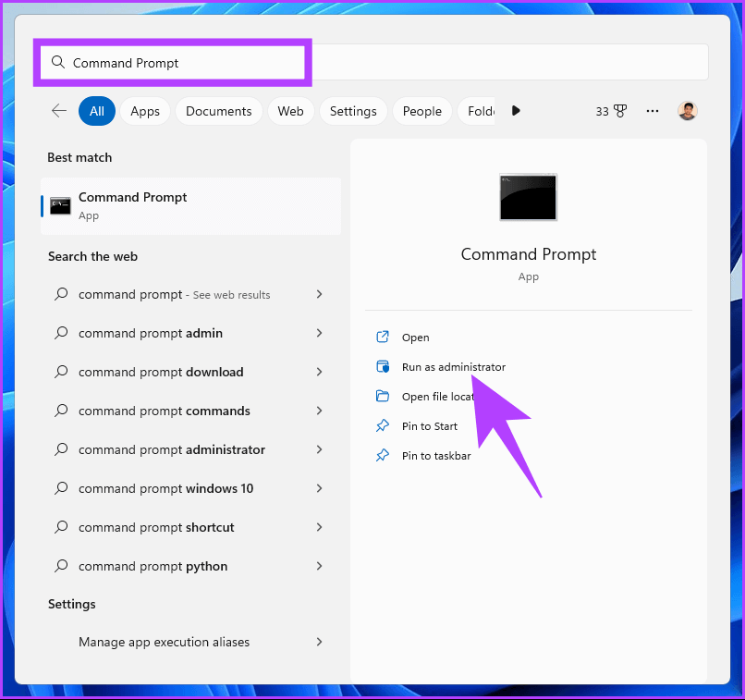Click the Open file location folder icon
Screen dimensions: 745x700
click(x=383, y=397)
